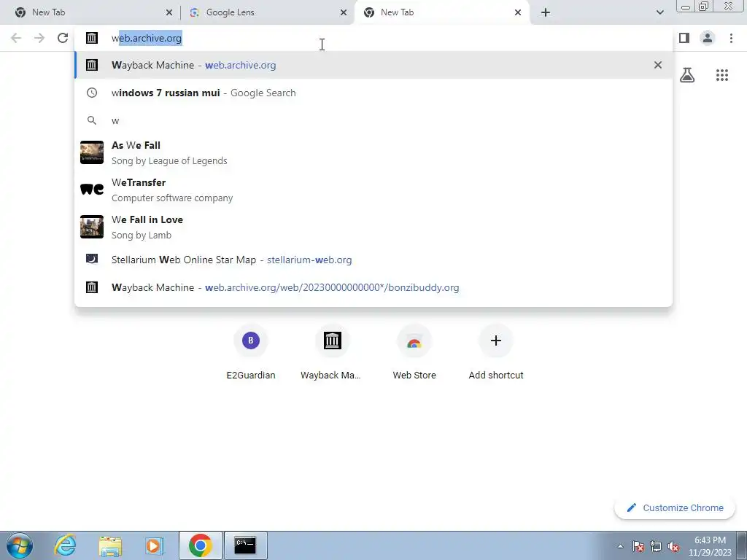Click the As We Fall thumbnail

pos(92,152)
